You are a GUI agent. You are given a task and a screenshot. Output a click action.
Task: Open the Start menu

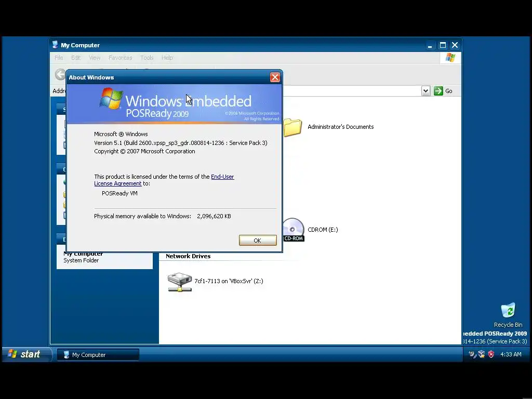(x=26, y=354)
